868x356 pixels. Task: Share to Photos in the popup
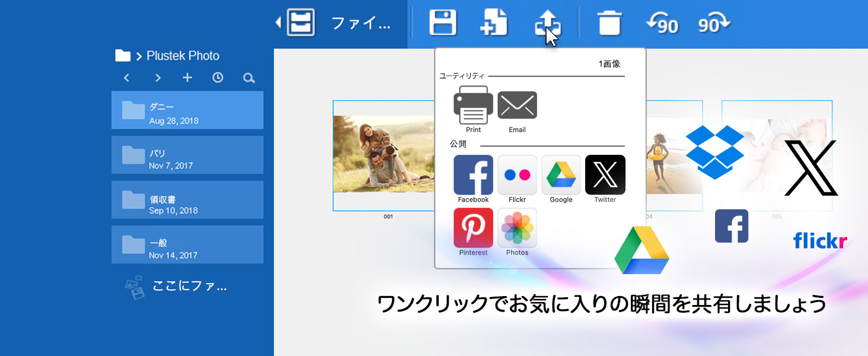517,232
